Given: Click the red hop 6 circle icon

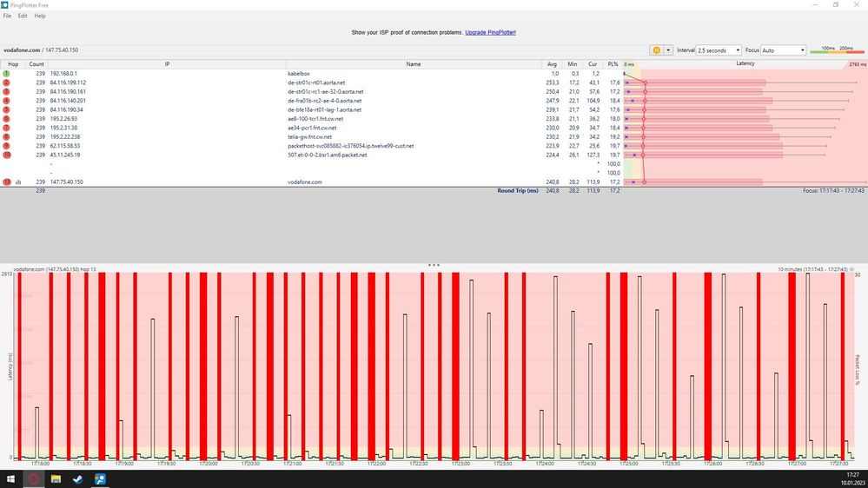Looking at the screenshot, I should [7, 118].
